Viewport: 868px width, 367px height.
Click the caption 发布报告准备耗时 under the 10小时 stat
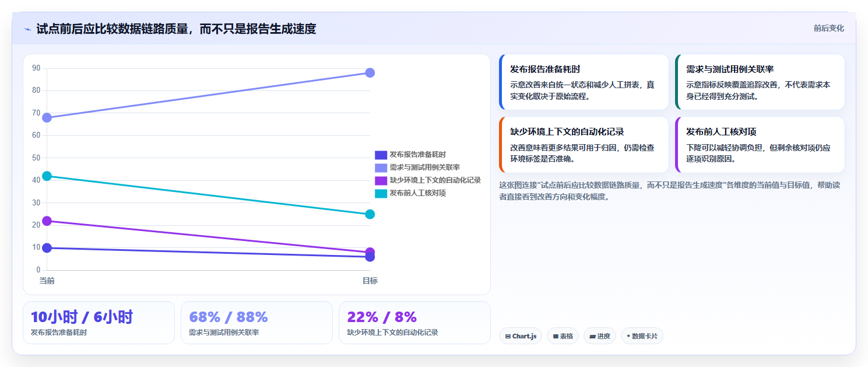coord(59,333)
